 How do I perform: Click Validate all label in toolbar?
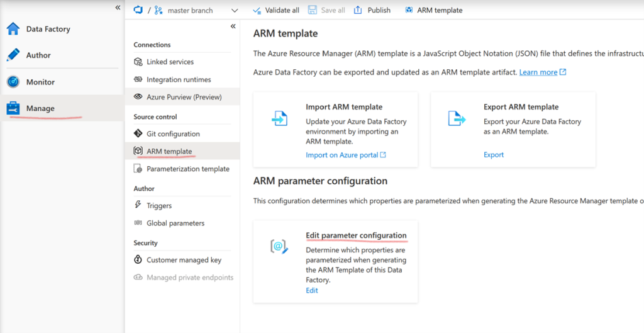[282, 10]
